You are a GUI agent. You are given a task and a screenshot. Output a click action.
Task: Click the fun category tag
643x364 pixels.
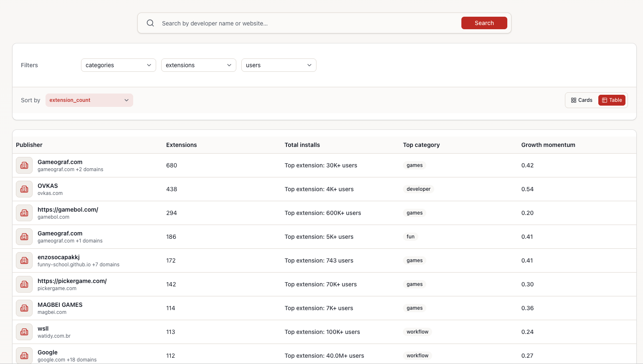[410, 237]
